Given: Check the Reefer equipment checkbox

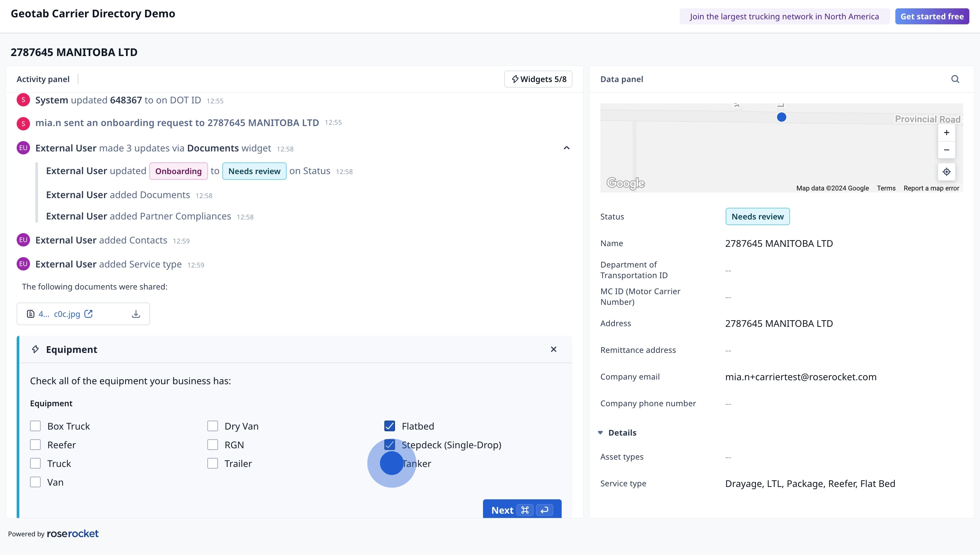Looking at the screenshot, I should point(35,445).
